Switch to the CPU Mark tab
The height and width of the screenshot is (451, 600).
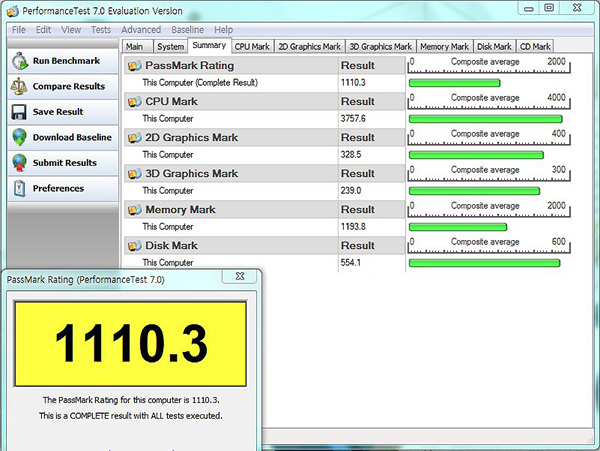click(252, 47)
